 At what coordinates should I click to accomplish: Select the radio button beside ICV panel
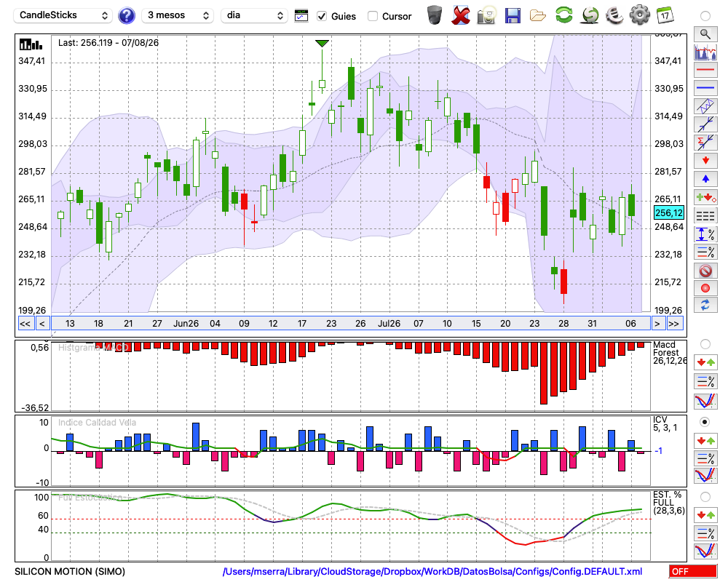point(705,422)
